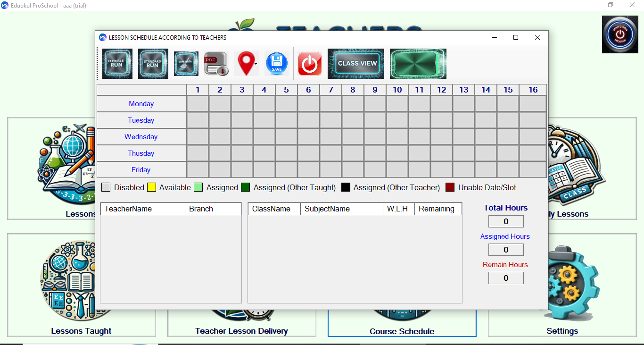The width and height of the screenshot is (644, 345).
Task: Sort by TeacherName column header
Action: pyautogui.click(x=143, y=209)
